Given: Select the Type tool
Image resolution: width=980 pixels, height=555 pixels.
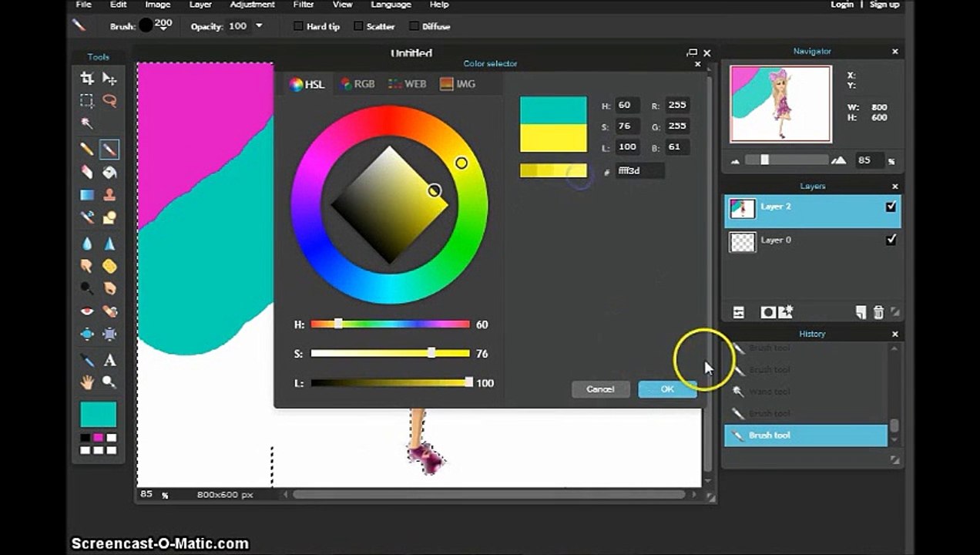Looking at the screenshot, I should (x=109, y=360).
